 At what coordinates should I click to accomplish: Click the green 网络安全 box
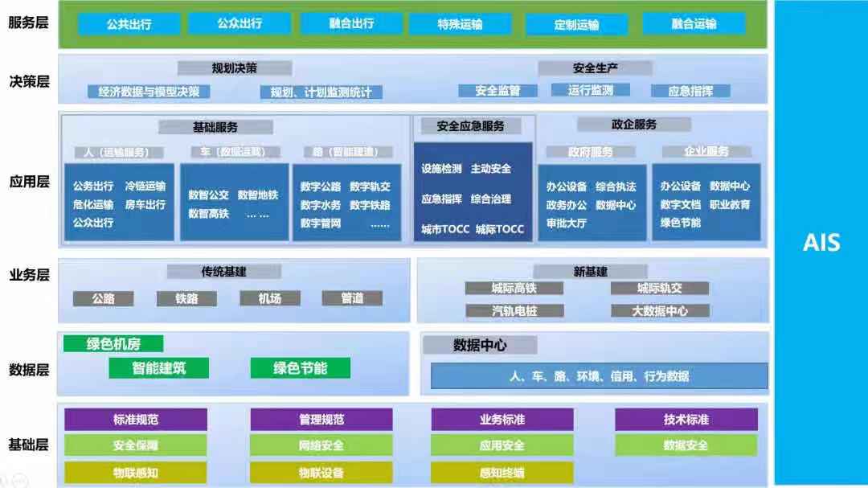click(x=321, y=445)
